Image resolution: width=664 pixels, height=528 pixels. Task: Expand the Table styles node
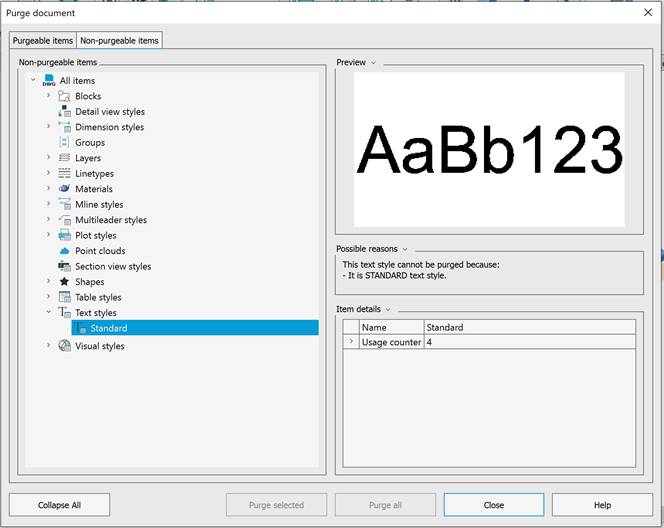[48, 296]
